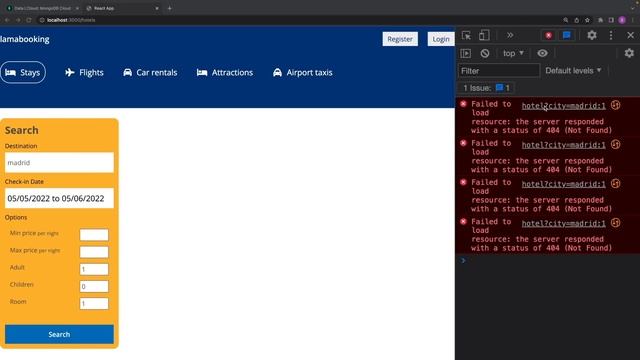Open the browser profile avatar
The width and height of the screenshot is (640, 360).
click(622, 20)
